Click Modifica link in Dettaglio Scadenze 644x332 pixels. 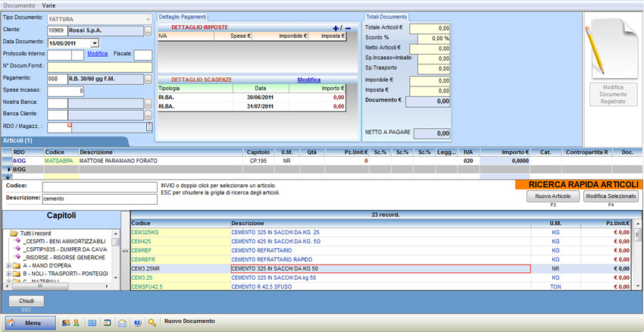click(x=308, y=80)
